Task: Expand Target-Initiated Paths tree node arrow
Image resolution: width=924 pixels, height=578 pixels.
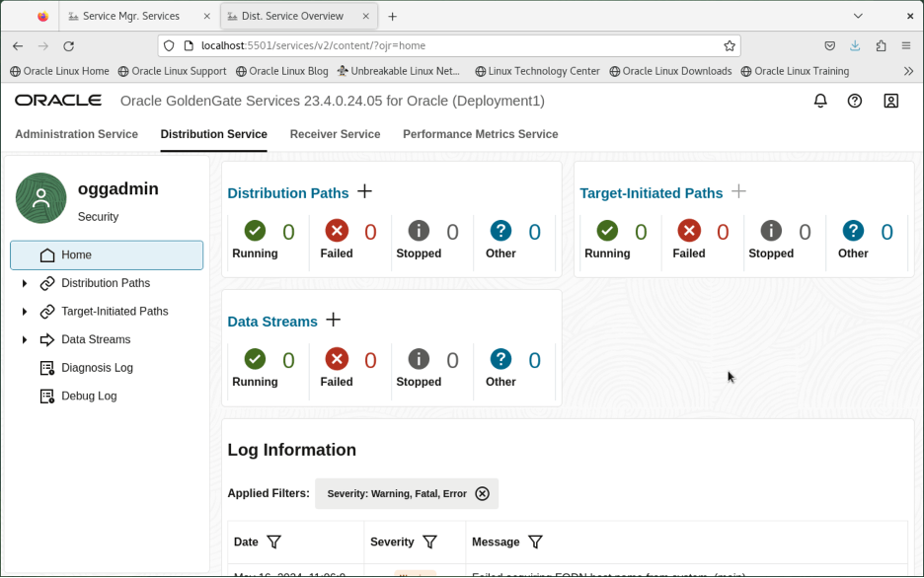Action: point(25,312)
